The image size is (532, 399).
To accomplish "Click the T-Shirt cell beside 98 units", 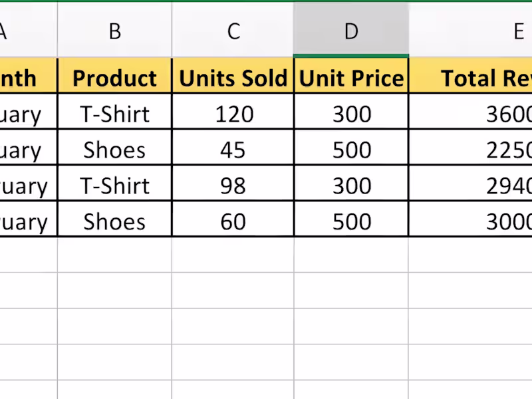I will point(114,186).
